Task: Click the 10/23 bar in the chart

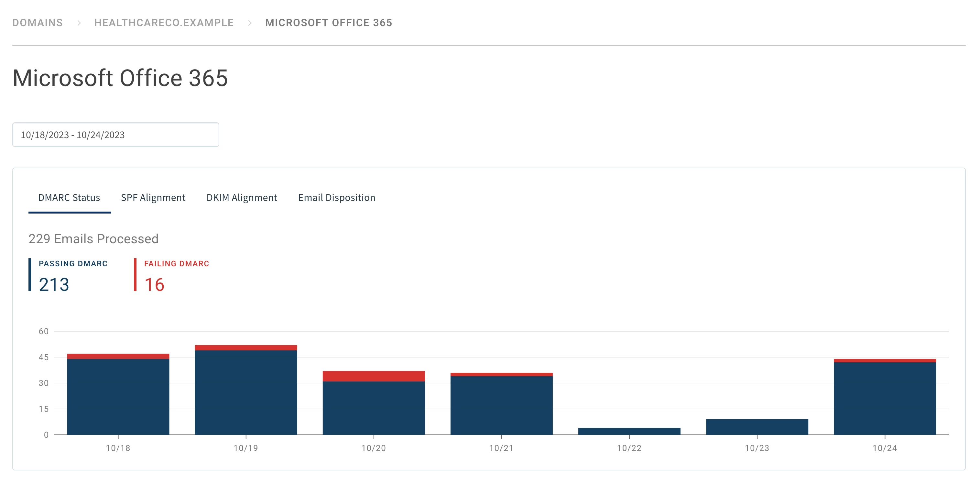Action: 757,427
